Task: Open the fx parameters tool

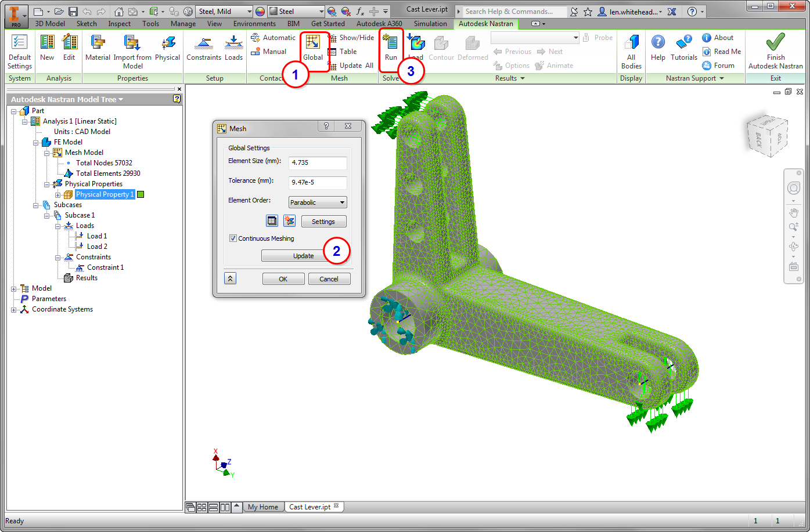Action: (x=361, y=12)
